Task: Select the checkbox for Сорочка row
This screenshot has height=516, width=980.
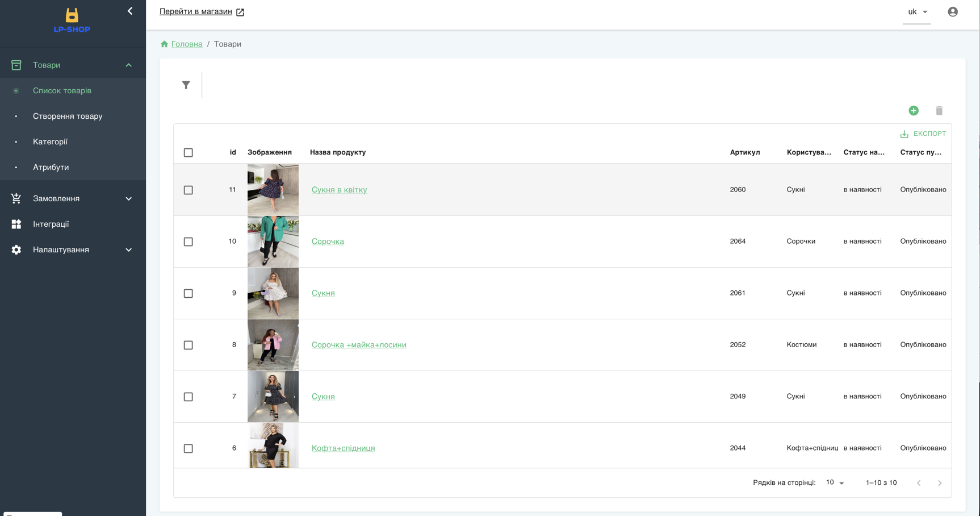Action: click(189, 242)
